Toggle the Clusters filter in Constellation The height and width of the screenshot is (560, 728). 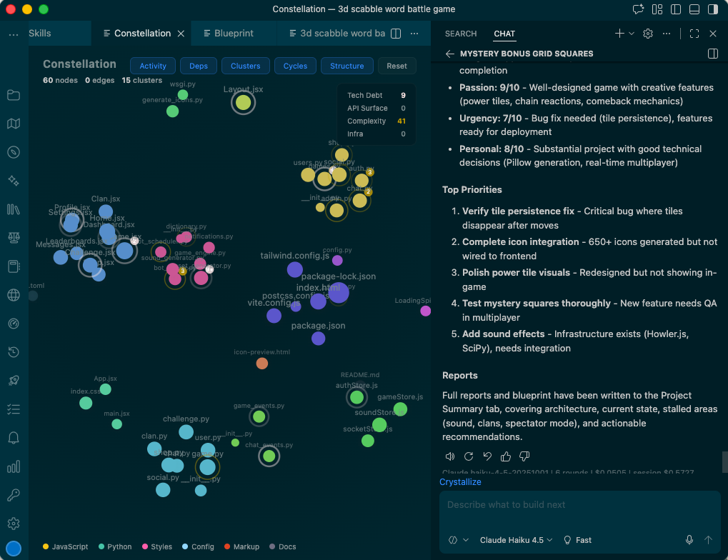tap(245, 66)
